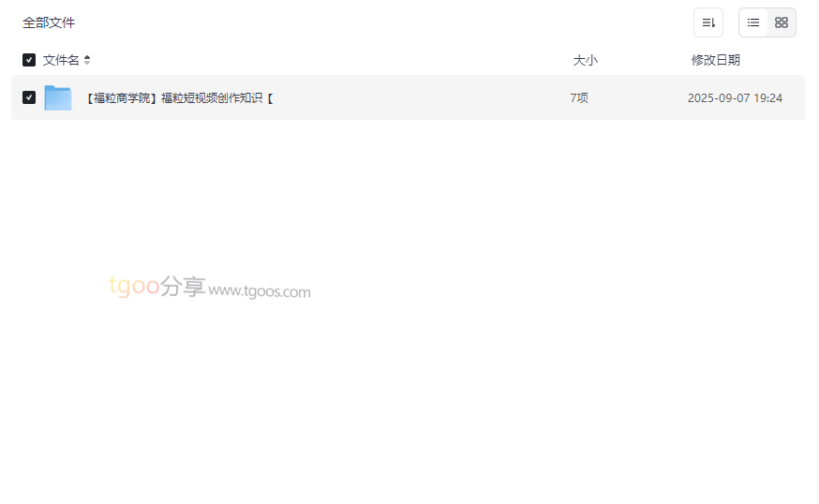
Task: Click the descending arrow next to 文件名
Action: point(87,63)
